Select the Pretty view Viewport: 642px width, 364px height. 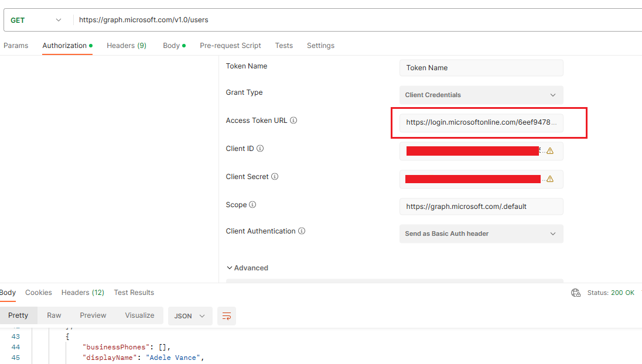coord(18,315)
